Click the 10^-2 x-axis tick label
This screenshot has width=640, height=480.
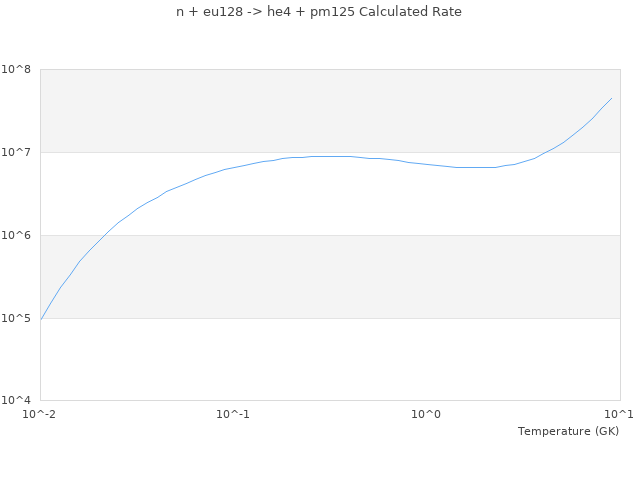40,414
